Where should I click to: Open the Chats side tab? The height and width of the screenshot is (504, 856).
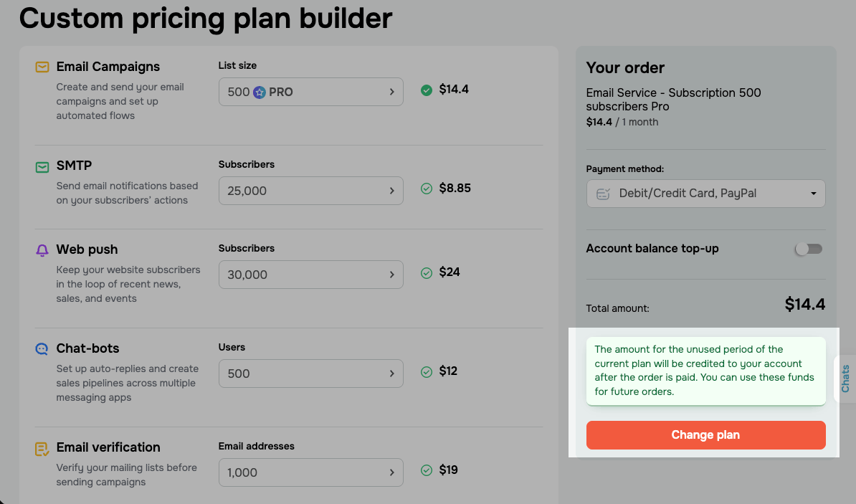tap(845, 379)
